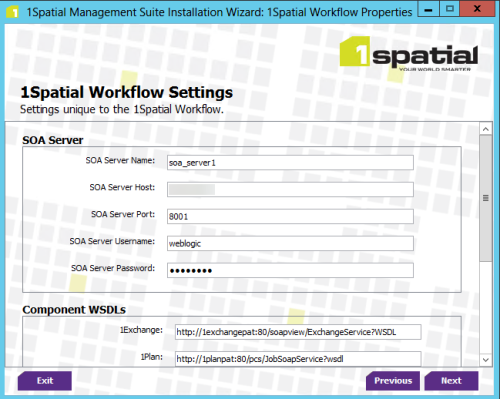This screenshot has height=399, width=500.
Task: Click the SOA Server Username label
Action: coord(112,241)
